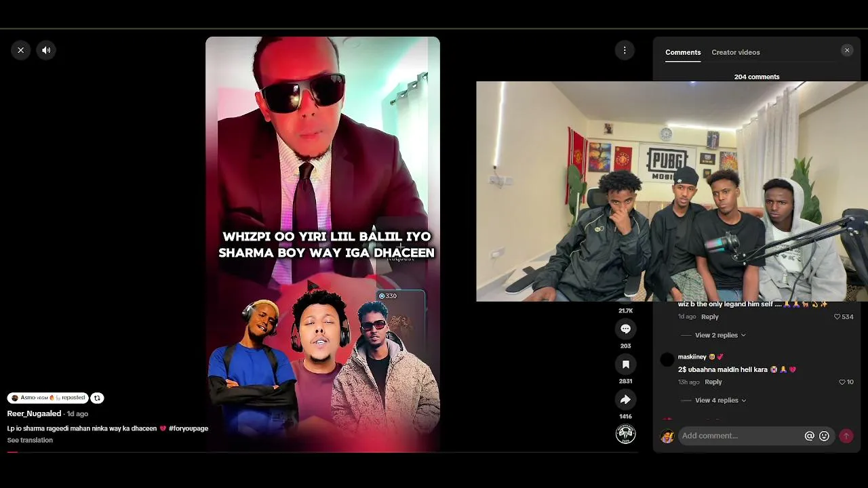Open the three-dot more options menu
Image resolution: width=868 pixels, height=488 pixels.
click(x=625, y=50)
